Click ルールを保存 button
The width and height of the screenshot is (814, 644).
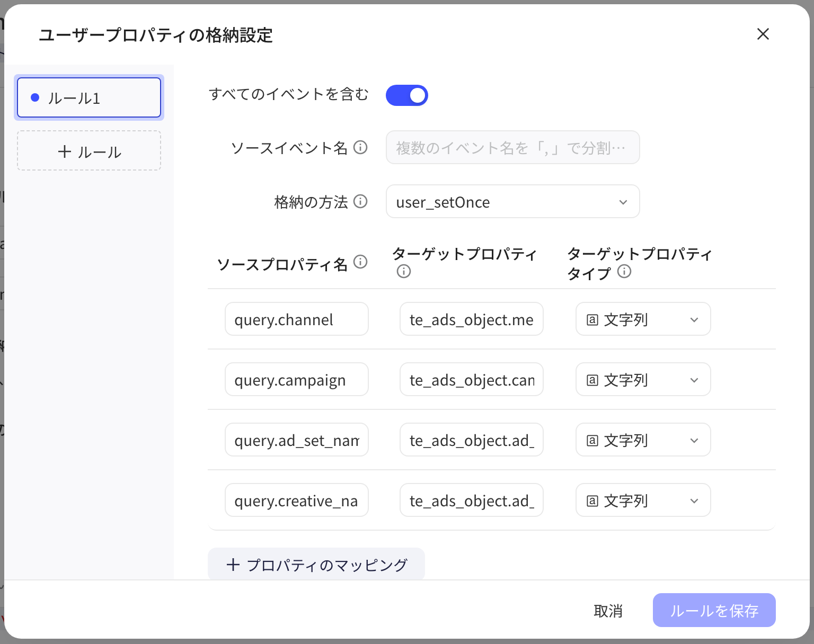click(714, 610)
